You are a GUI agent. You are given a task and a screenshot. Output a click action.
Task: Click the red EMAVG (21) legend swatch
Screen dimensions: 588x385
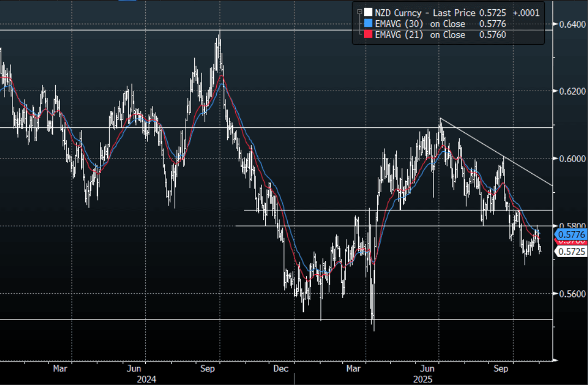[369, 35]
